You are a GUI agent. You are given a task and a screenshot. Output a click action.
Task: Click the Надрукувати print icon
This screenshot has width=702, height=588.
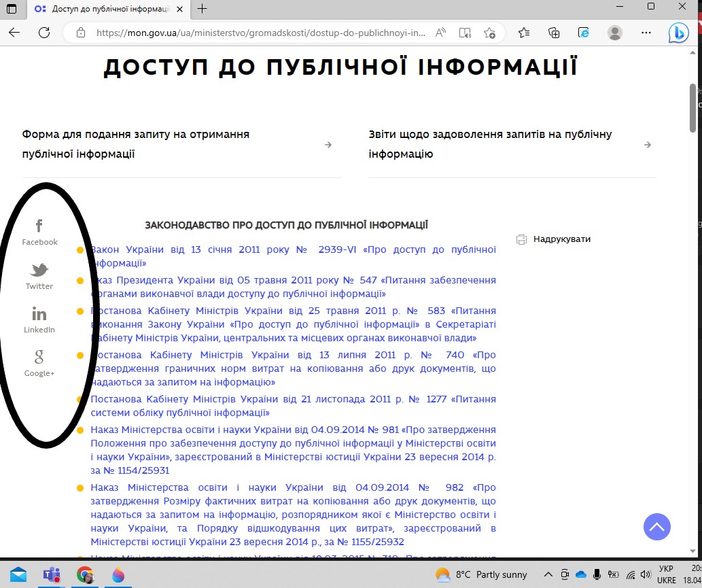point(521,239)
